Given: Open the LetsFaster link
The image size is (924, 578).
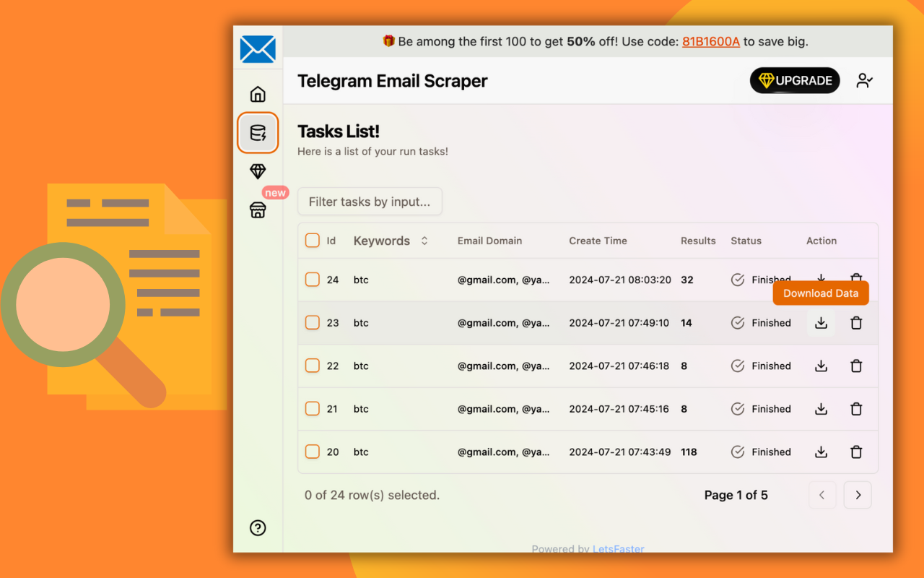Looking at the screenshot, I should tap(619, 549).
